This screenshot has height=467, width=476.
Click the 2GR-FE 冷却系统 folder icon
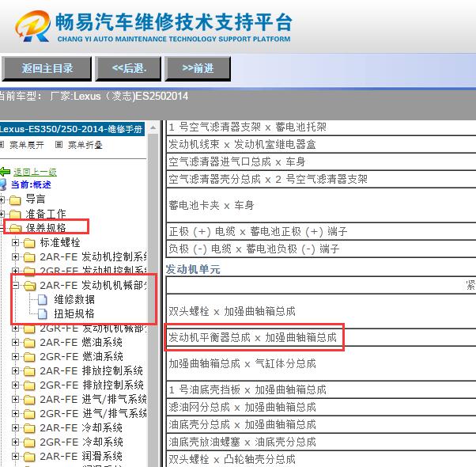[x=29, y=442]
